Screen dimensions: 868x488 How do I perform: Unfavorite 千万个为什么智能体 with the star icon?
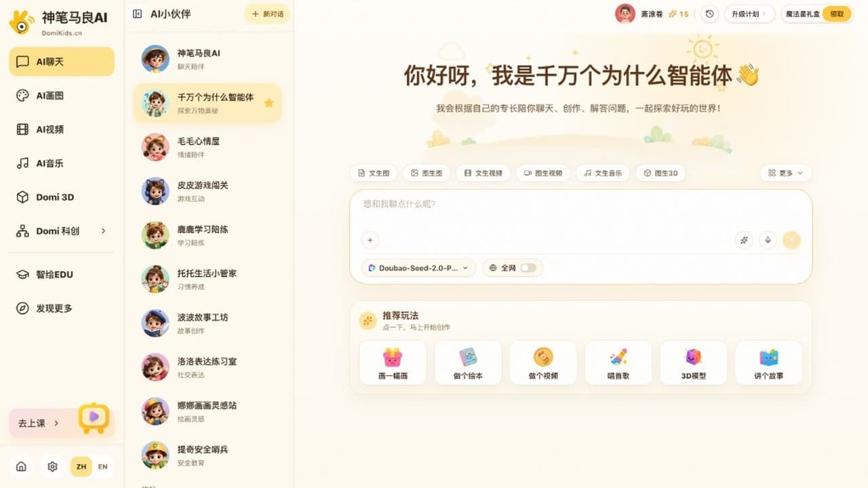(x=269, y=103)
